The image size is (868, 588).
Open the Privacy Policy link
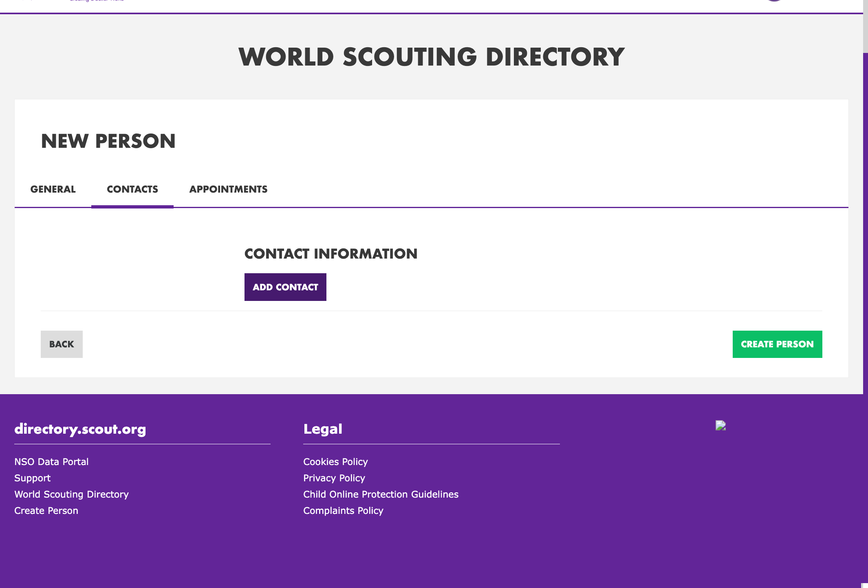(x=334, y=478)
